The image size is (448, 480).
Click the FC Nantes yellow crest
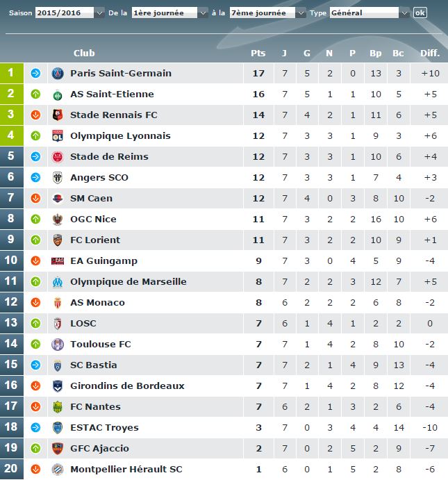click(58, 407)
